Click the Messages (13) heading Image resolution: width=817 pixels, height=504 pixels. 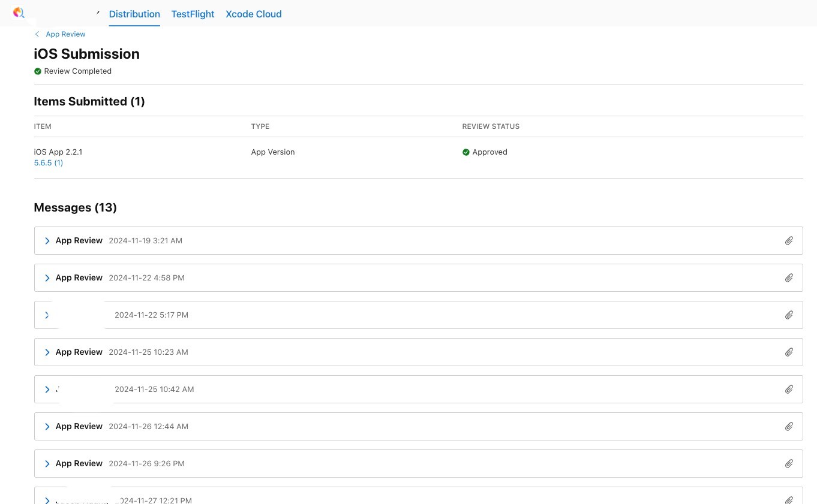75,208
